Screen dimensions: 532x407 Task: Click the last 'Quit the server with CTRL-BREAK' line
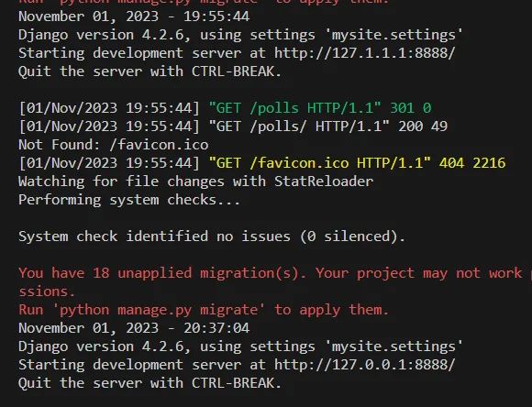click(150, 383)
